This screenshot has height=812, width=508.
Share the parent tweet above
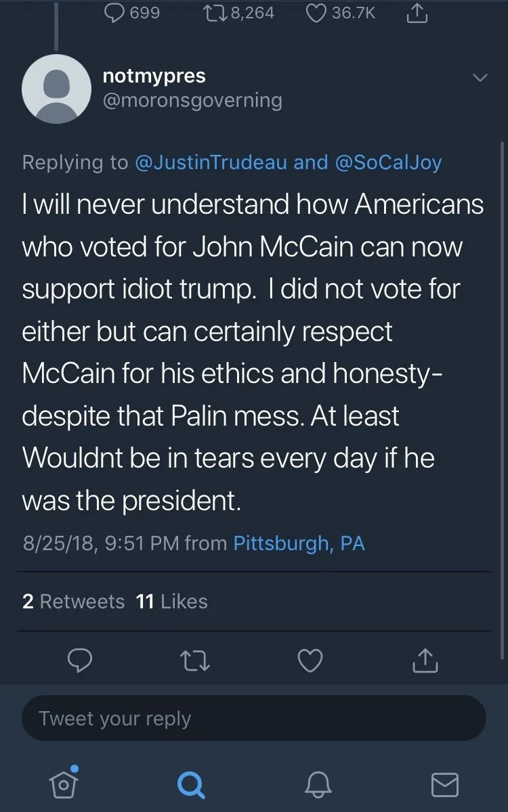pyautogui.click(x=417, y=13)
